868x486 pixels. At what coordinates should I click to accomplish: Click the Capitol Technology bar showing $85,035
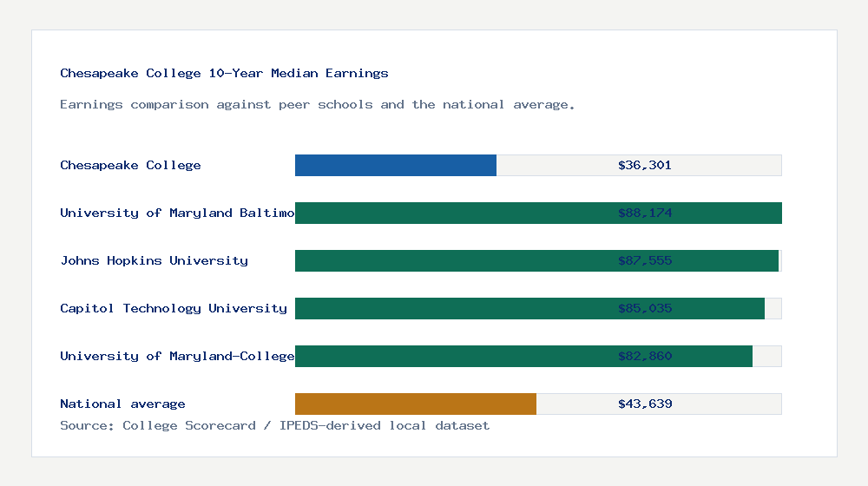point(529,308)
